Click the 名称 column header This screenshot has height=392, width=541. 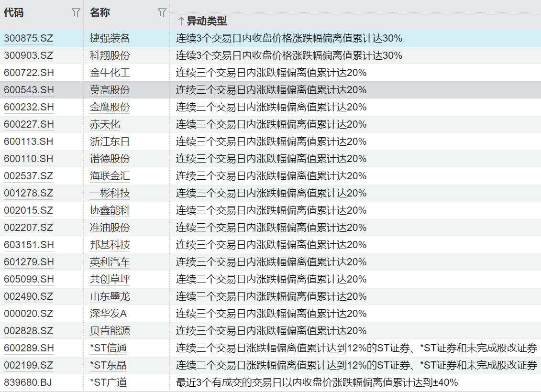pyautogui.click(x=99, y=13)
